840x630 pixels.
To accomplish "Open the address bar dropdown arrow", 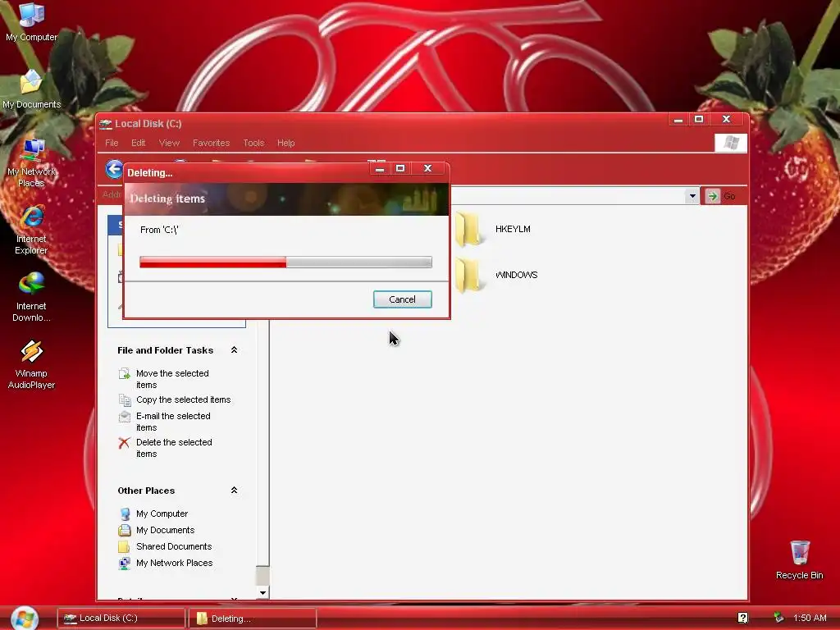I will (692, 196).
